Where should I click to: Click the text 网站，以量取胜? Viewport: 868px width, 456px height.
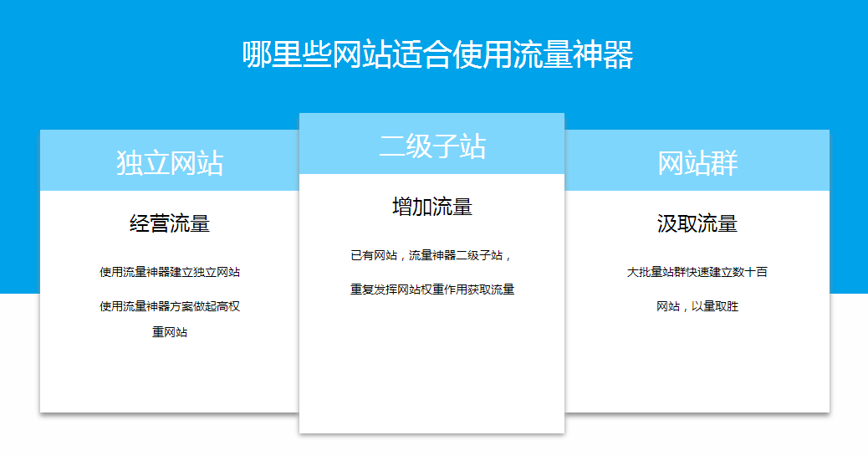coord(697,306)
